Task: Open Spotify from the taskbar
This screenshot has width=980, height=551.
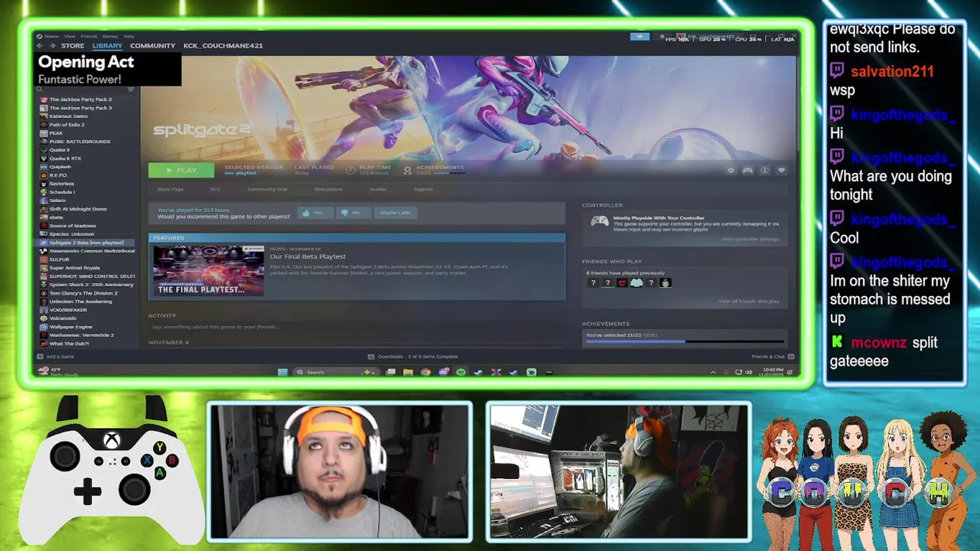Action: pyautogui.click(x=460, y=372)
